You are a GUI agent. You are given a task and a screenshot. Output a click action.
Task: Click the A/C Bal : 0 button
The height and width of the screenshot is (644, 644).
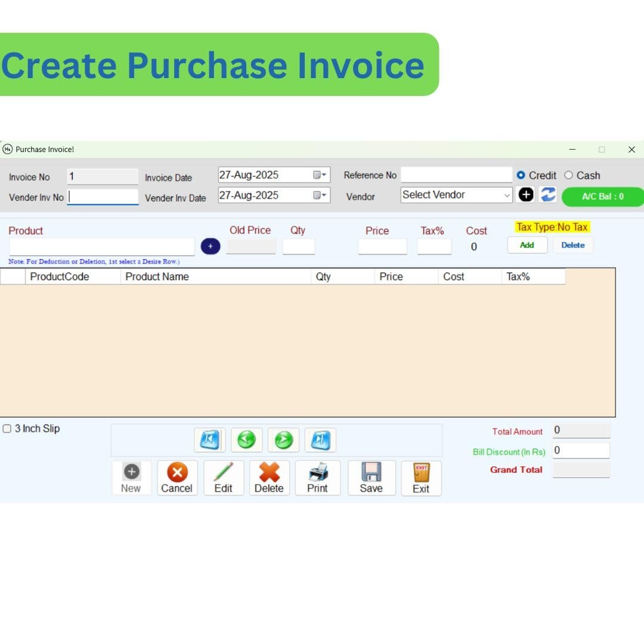[603, 196]
